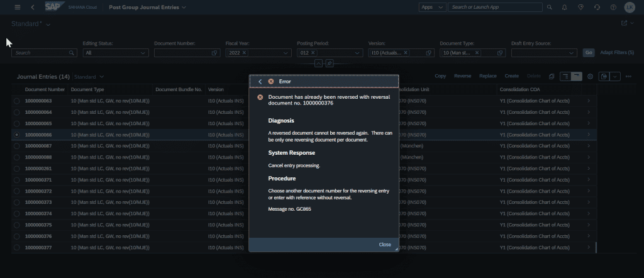Open the notifications bell
644x278 pixels.
564,8
